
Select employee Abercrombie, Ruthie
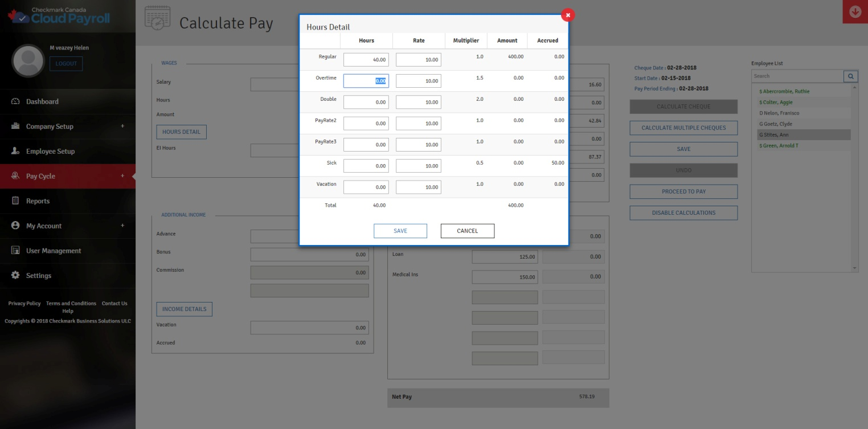[x=784, y=91]
